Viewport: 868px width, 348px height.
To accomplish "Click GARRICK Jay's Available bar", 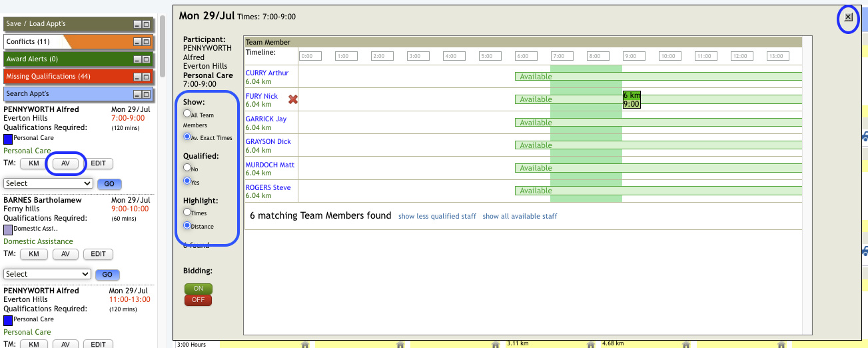I will [658, 123].
